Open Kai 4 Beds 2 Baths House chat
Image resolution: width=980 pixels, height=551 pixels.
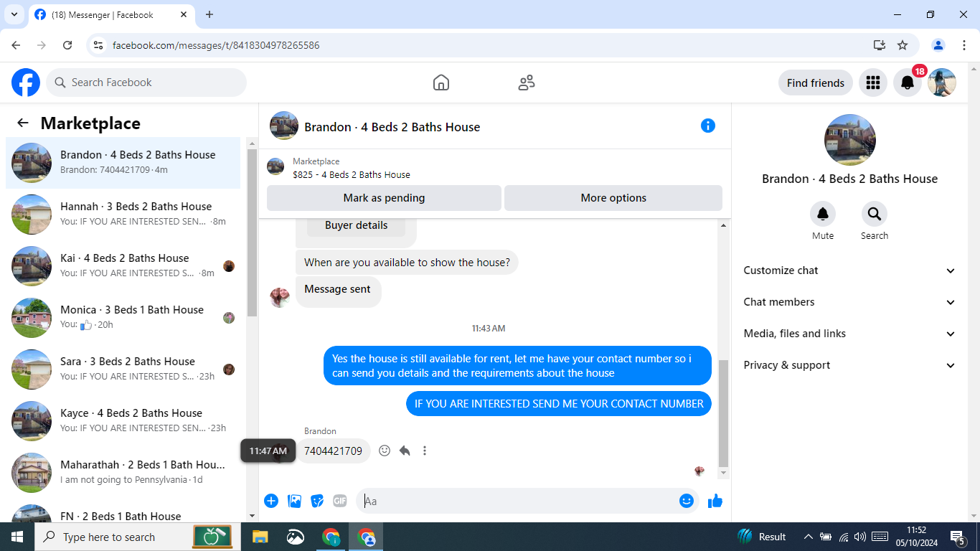(x=123, y=266)
